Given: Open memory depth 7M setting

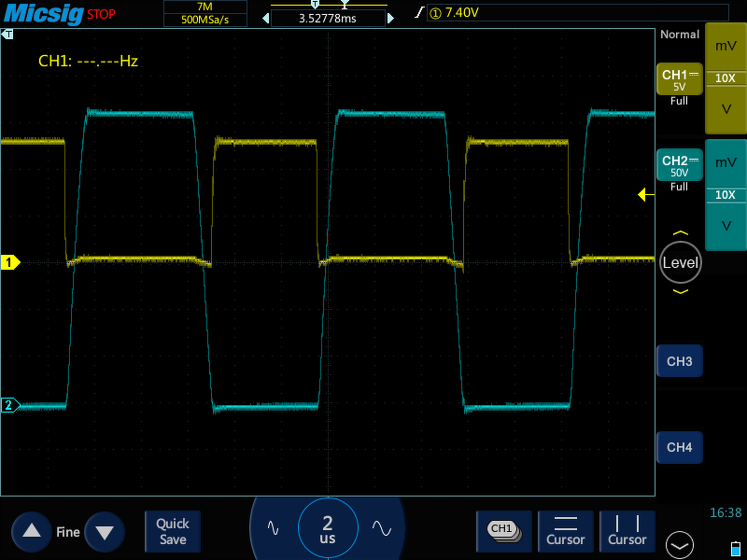Looking at the screenshot, I should tap(204, 7).
